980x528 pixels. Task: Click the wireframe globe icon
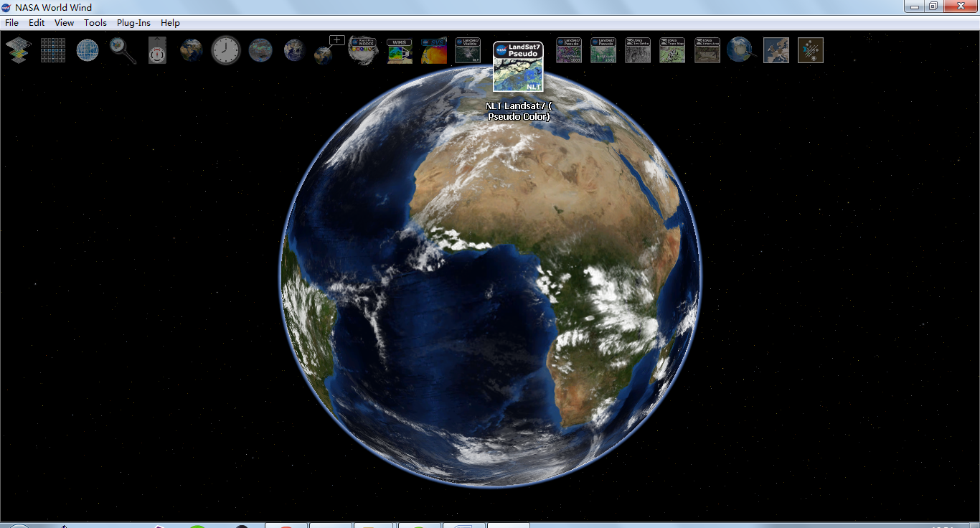(88, 50)
